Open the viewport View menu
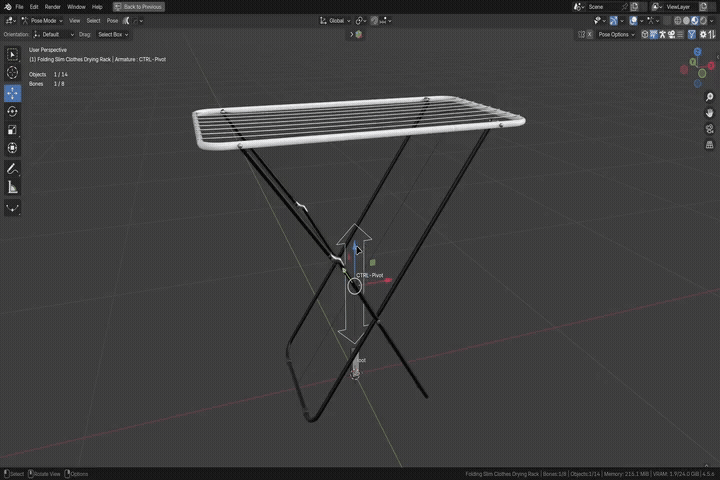The image size is (720, 480). (74, 21)
